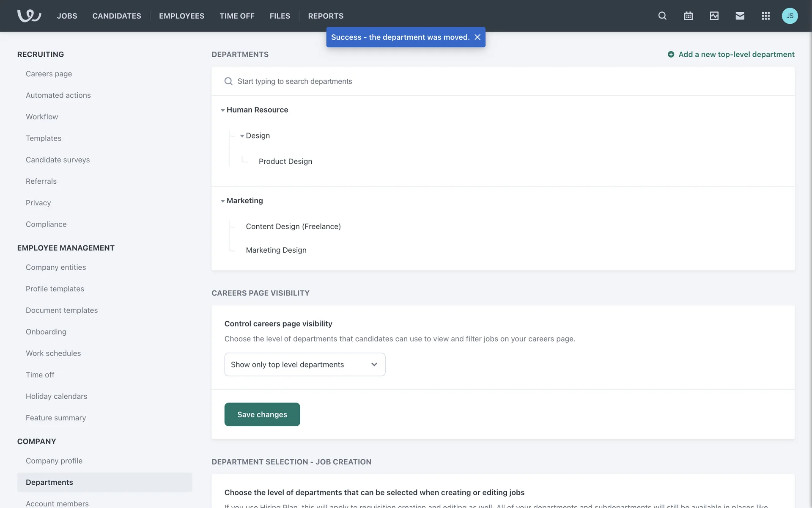Screen dimensions: 812x508
Task: Go to the Candidates menu
Action: pyautogui.click(x=117, y=16)
